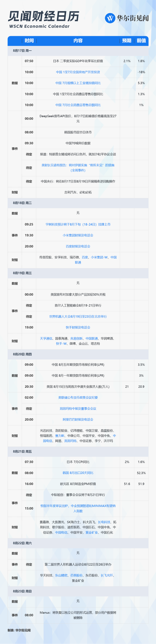Click 韩国股市因节日休市 event text
156x644 pixels.
(x=78, y=132)
